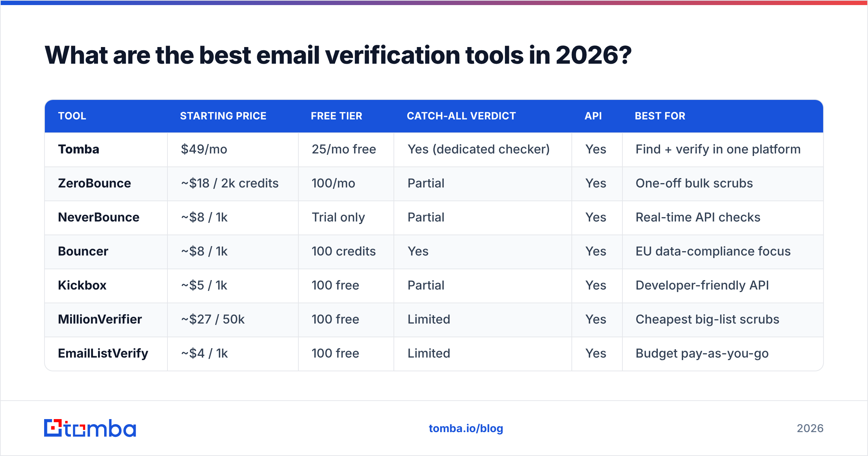Open the tomba.io/blog link
The height and width of the screenshot is (456, 868).
coord(466,428)
